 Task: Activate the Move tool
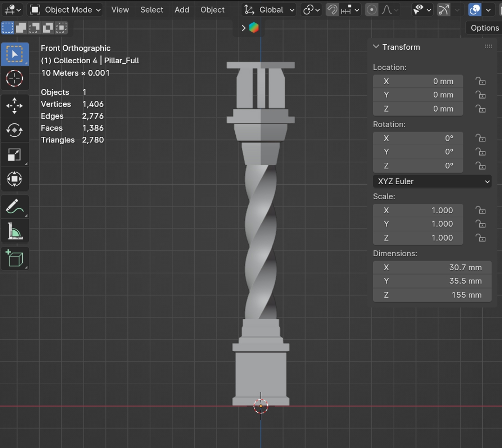click(14, 106)
